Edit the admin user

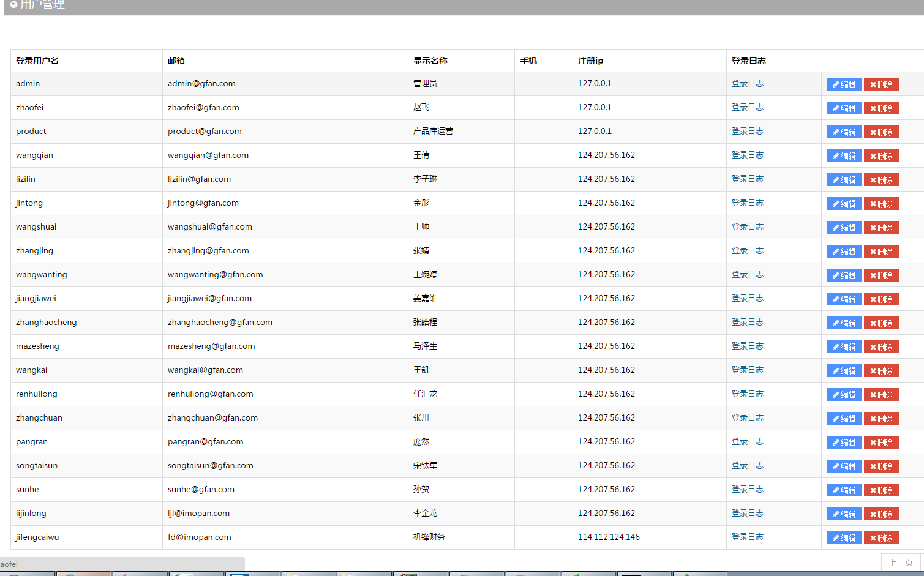coord(844,84)
